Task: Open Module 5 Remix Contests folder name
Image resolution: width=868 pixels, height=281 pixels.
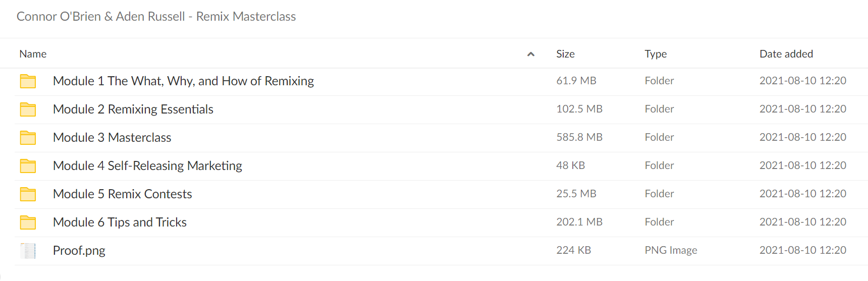Action: click(x=123, y=194)
